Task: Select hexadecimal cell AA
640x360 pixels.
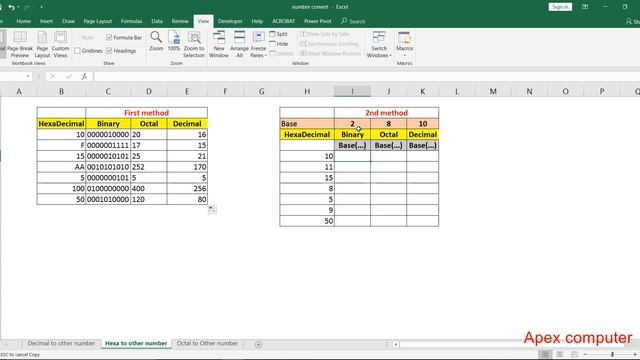Action: pos(61,167)
